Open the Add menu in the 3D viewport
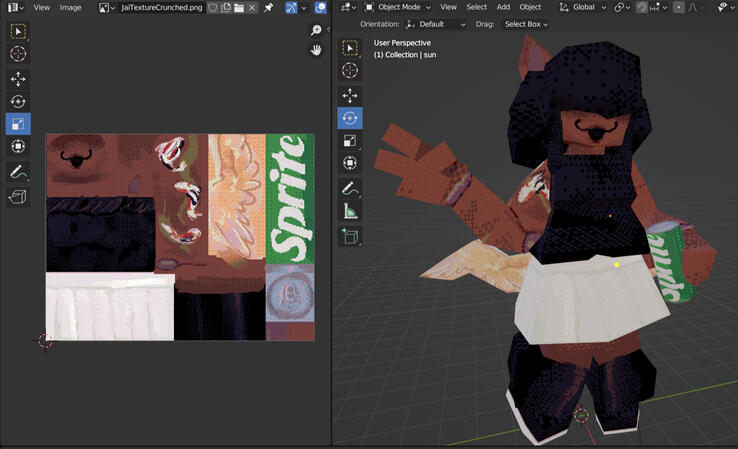The width and height of the screenshot is (738, 449). tap(503, 7)
